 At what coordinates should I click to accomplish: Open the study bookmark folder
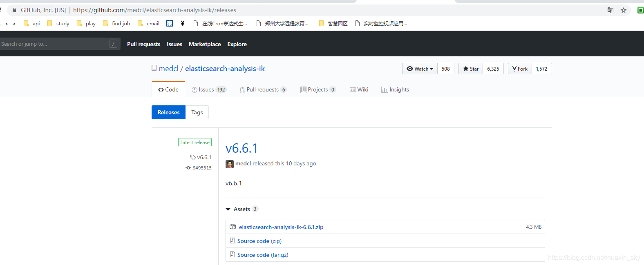58,24
